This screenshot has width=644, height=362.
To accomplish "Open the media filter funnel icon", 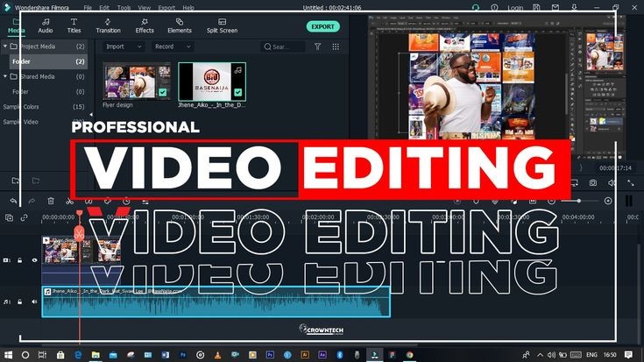I will point(317,46).
